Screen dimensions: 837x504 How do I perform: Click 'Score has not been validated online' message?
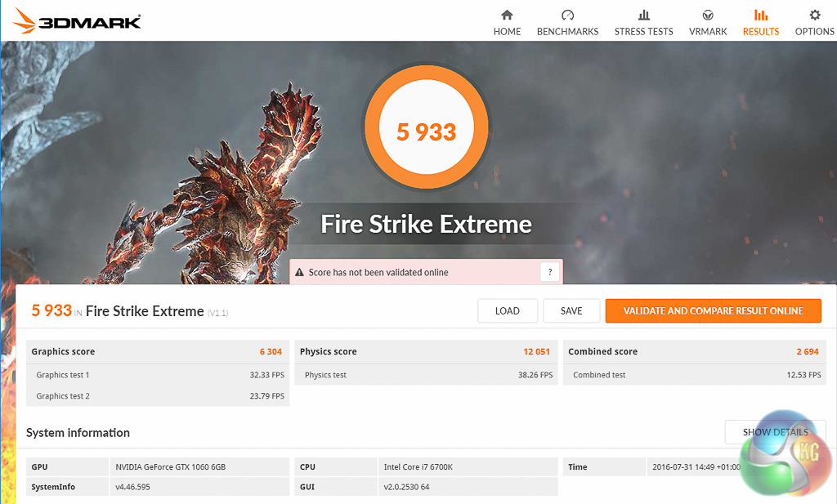(x=378, y=272)
